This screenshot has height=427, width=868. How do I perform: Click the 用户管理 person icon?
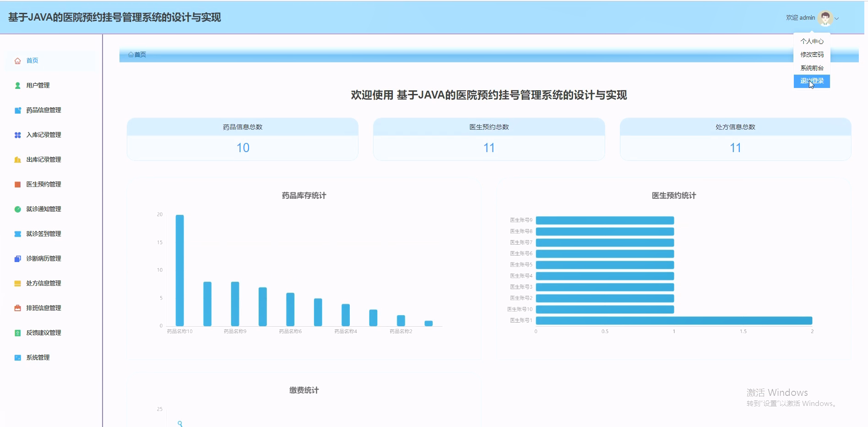(17, 86)
